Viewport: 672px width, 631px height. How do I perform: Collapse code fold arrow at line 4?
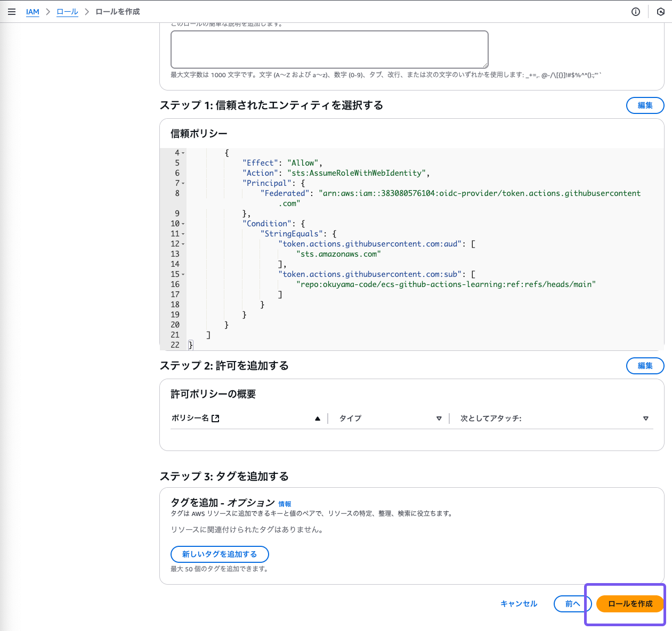tap(183, 153)
